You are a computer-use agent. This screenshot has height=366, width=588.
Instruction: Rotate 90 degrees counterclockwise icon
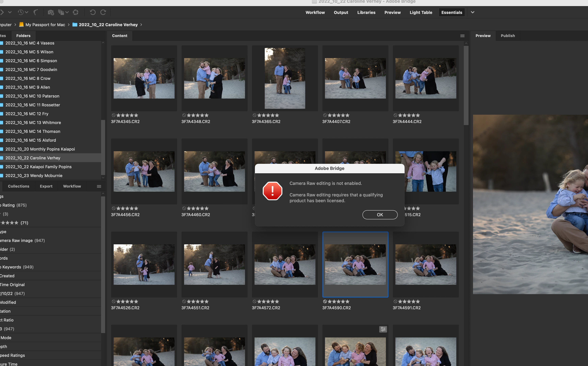click(x=93, y=12)
